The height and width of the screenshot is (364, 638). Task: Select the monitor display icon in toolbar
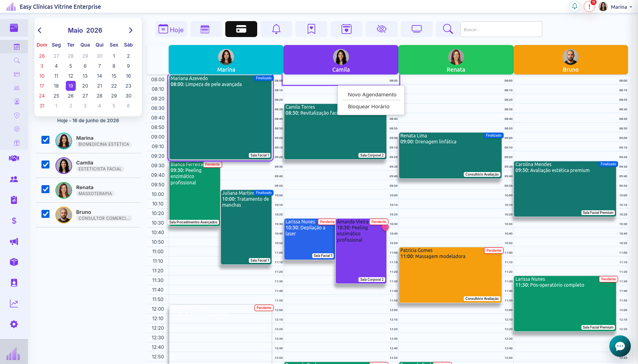click(417, 29)
